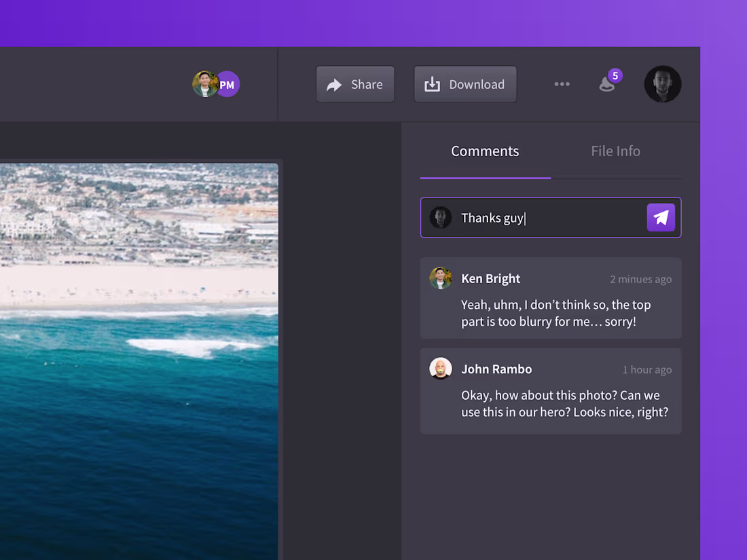Click the Share button
The height and width of the screenshot is (560, 747).
(355, 84)
